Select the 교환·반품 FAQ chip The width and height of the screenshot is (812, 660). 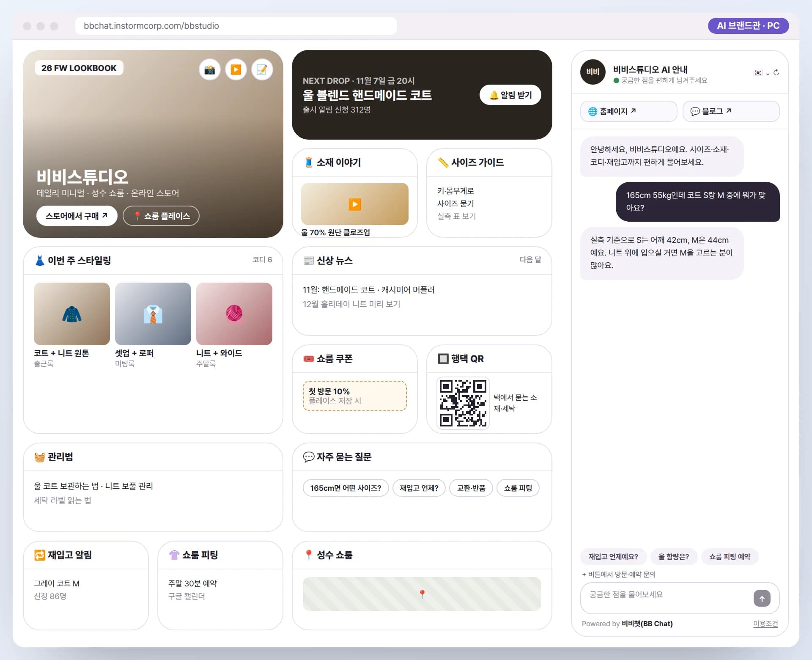(471, 488)
